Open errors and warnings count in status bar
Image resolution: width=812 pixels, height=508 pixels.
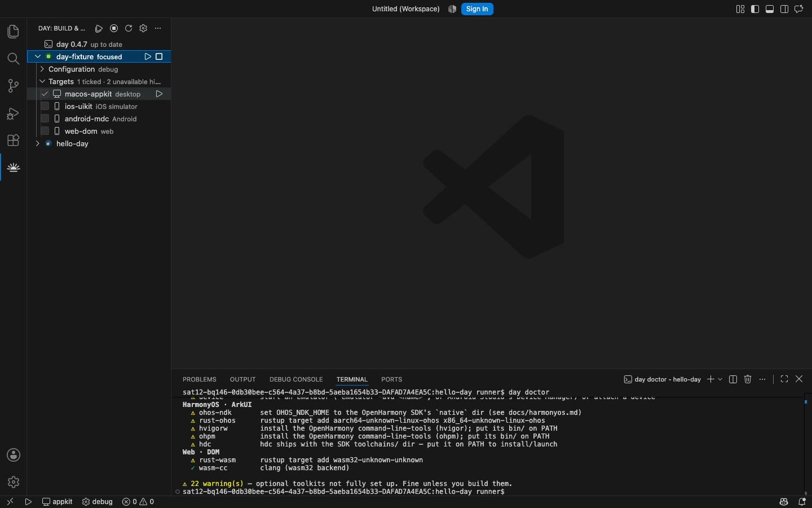(x=138, y=501)
